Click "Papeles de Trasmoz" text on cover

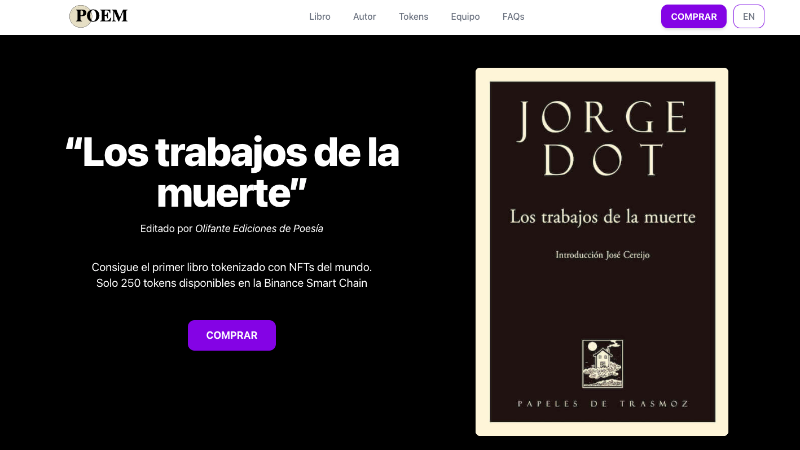pos(603,404)
